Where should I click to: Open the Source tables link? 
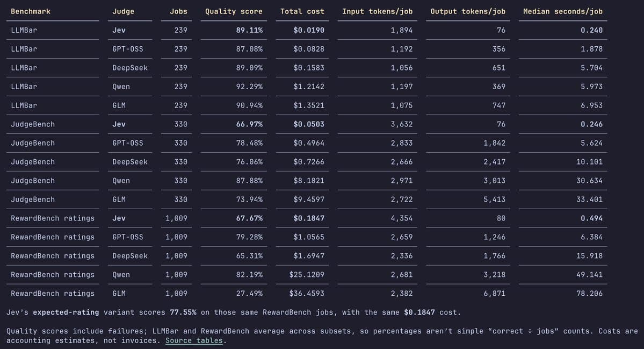(194, 340)
